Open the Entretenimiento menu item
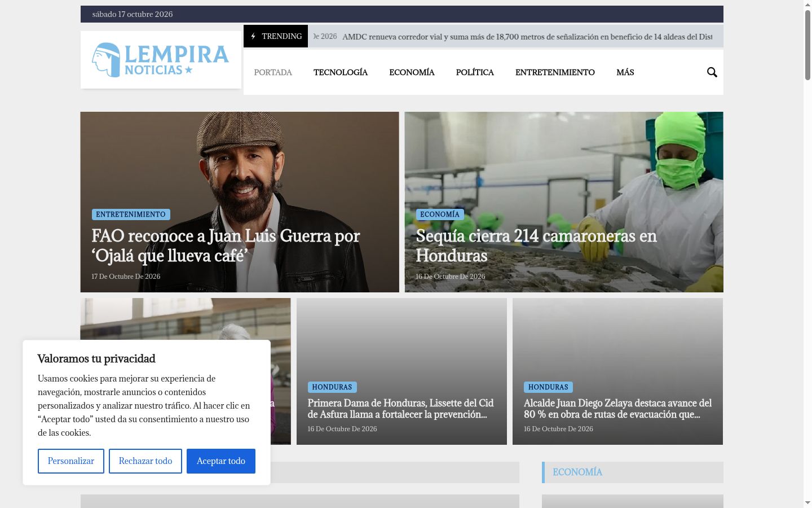This screenshot has height=508, width=812. tap(555, 72)
